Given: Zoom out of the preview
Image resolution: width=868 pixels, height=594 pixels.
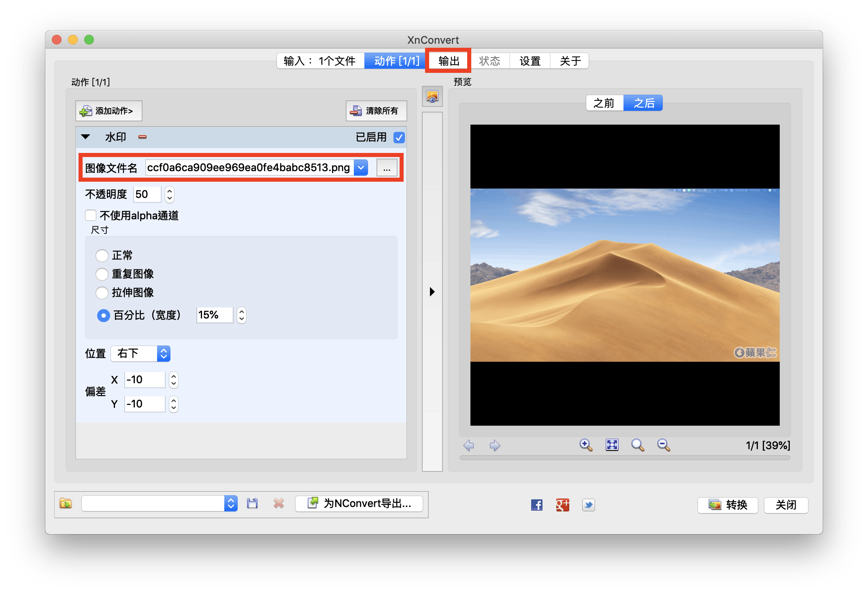Looking at the screenshot, I should pos(664,445).
